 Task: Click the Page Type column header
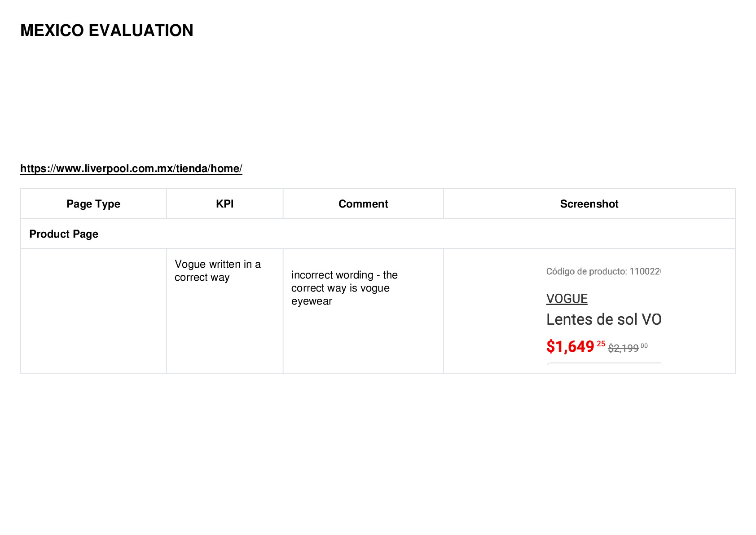93,204
